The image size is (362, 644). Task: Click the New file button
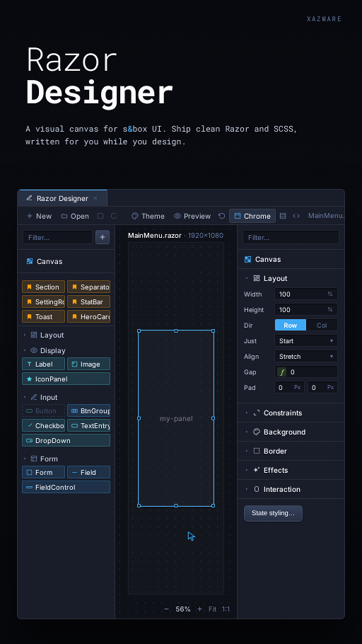[x=39, y=216]
